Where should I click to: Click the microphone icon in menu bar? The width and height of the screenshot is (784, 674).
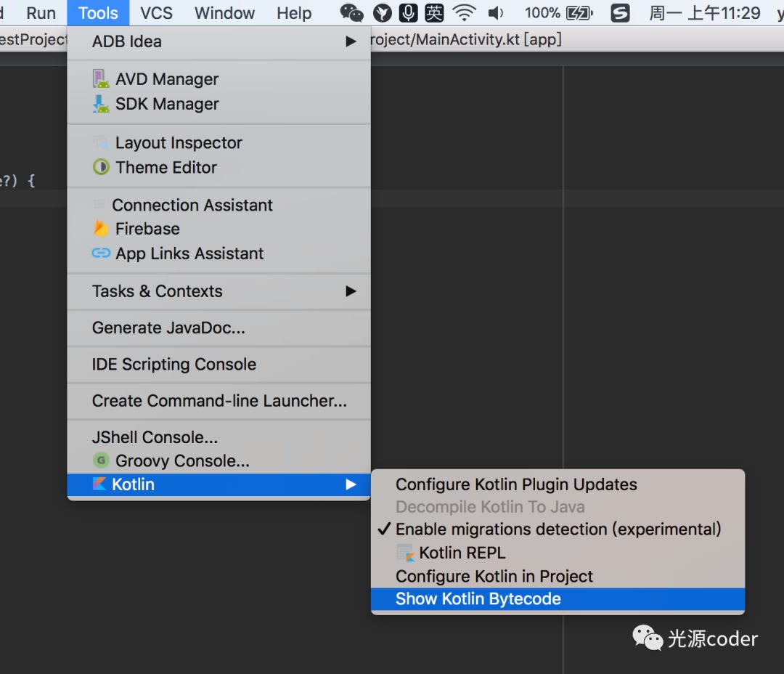(x=408, y=13)
